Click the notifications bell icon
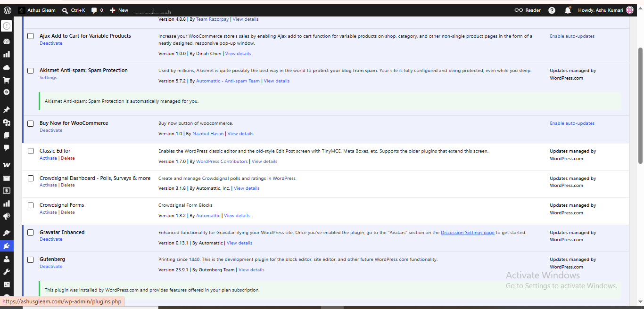This screenshot has width=644, height=309. click(568, 10)
